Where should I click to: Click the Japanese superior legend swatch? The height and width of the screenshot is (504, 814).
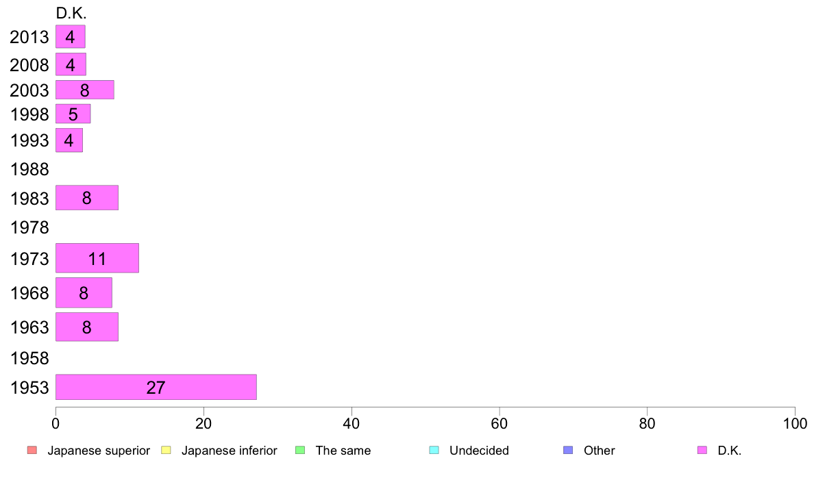[x=32, y=450]
